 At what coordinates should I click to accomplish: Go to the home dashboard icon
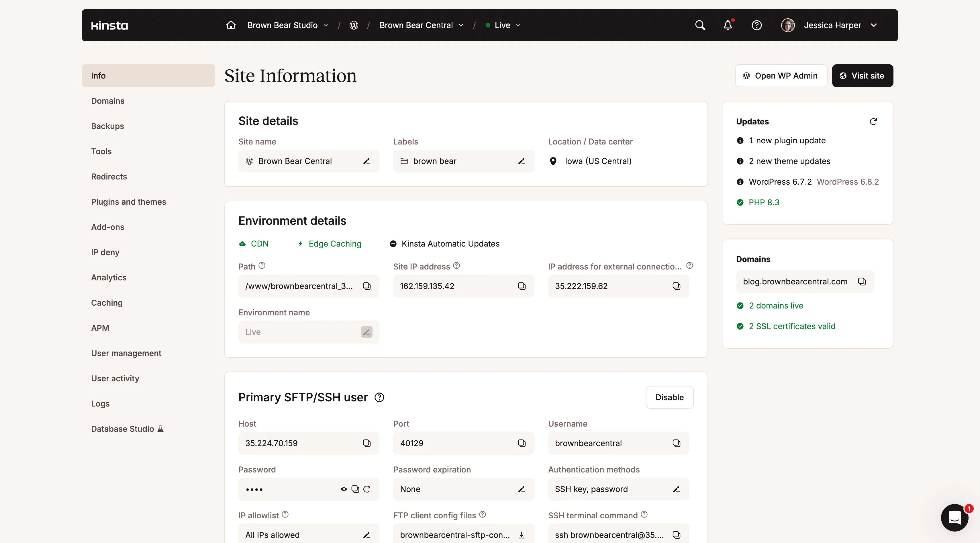tap(231, 25)
